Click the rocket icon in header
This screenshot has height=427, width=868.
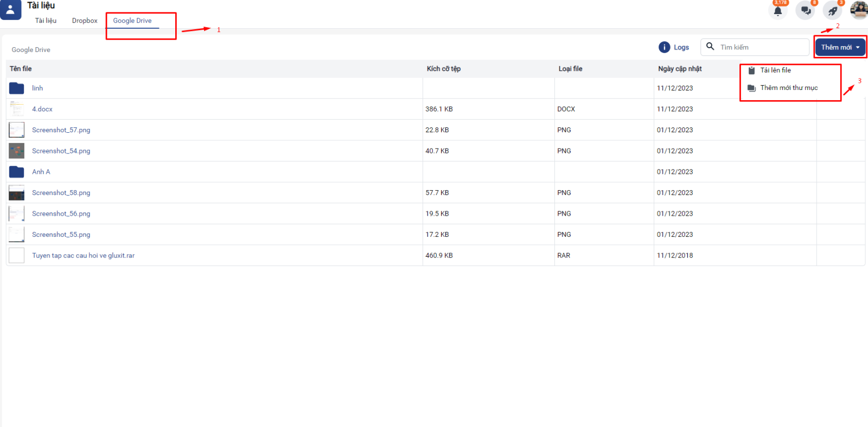[x=832, y=11]
